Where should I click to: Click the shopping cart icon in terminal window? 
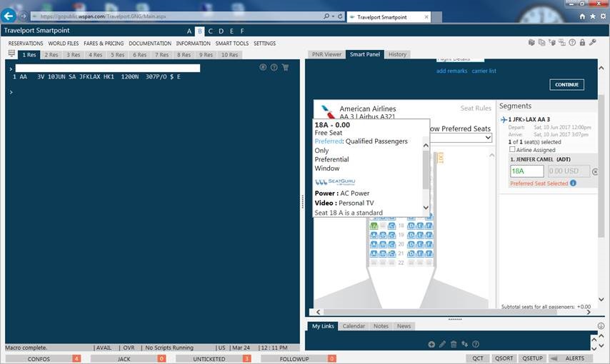[285, 67]
